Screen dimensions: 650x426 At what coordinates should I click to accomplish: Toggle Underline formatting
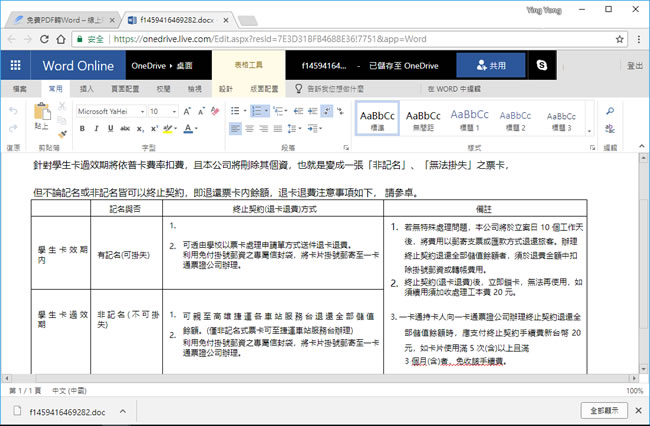[x=110, y=128]
